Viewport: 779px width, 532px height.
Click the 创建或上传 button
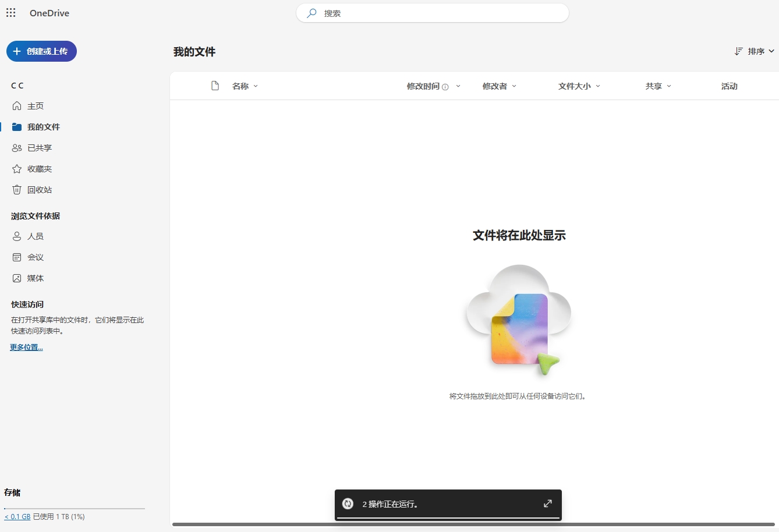41,51
